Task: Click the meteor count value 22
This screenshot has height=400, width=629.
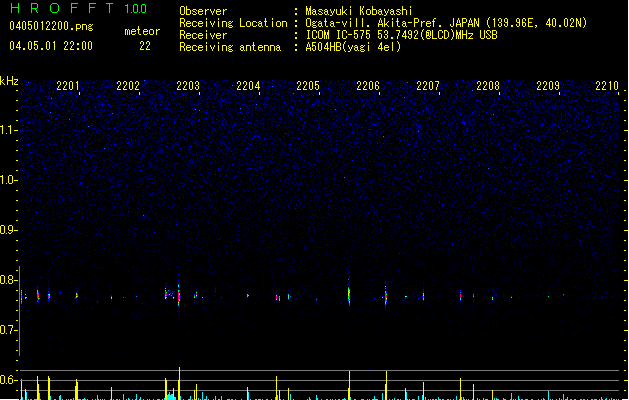Action: pos(145,46)
